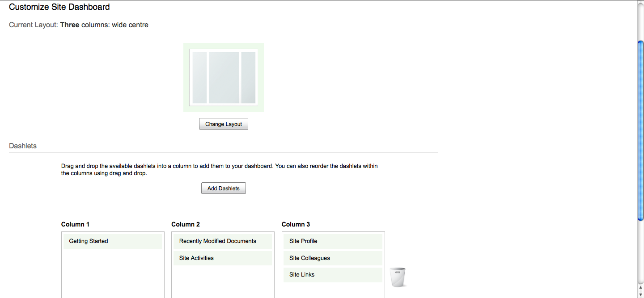Click the Column 3 heading
Screen dimensions: 644x298
click(296, 224)
